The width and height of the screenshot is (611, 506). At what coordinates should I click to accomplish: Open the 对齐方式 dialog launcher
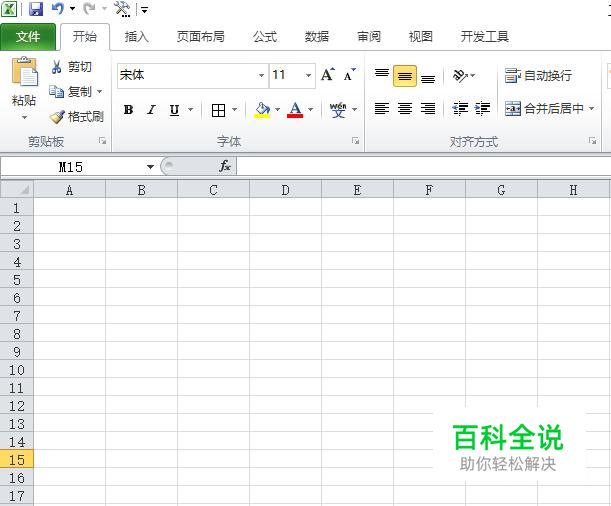pos(593,141)
